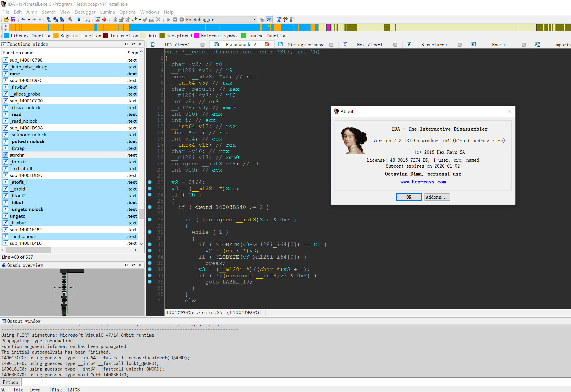Click the start process play icon

(169, 20)
